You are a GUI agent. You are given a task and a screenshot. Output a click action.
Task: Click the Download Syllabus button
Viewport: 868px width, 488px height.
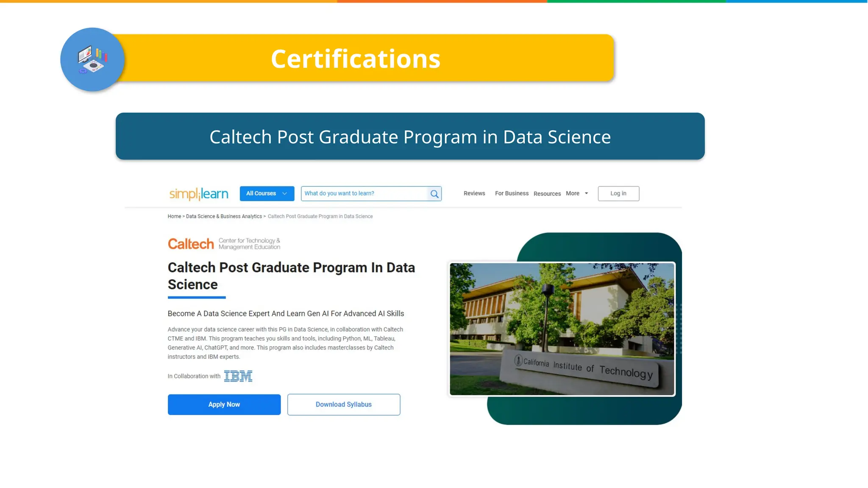pos(344,405)
